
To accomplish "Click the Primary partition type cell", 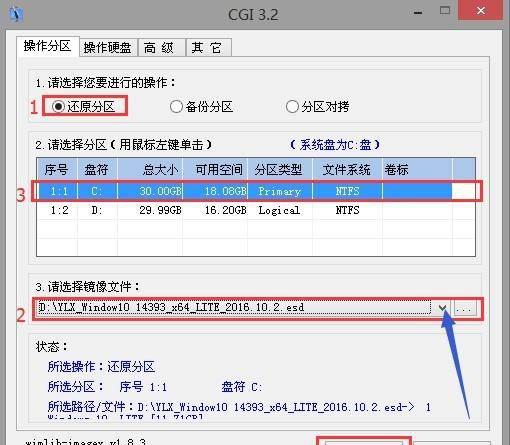I will (x=279, y=191).
